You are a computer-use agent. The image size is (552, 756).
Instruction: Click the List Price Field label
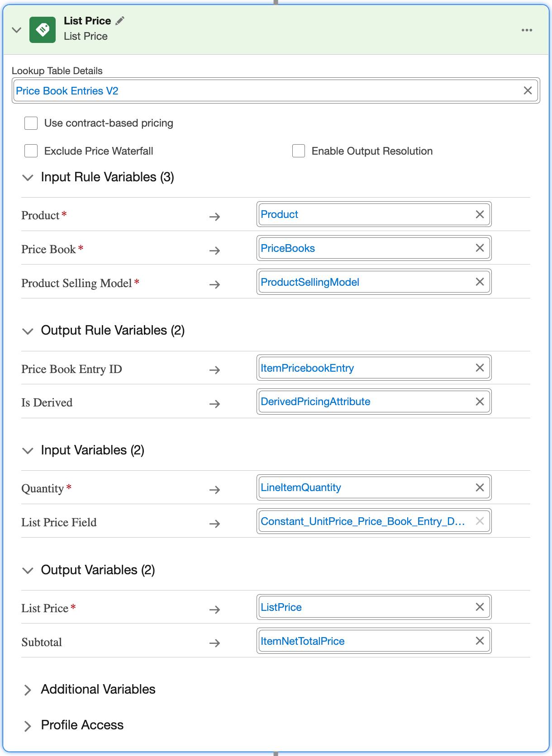click(59, 522)
